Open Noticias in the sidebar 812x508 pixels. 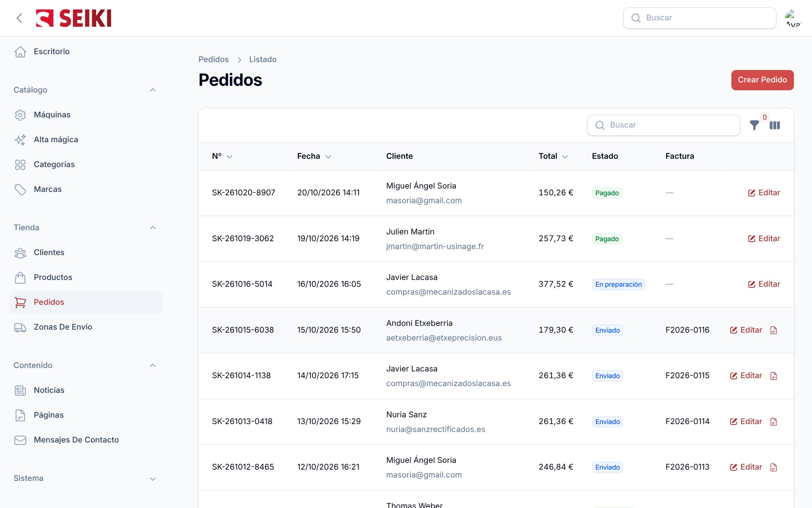click(86, 390)
